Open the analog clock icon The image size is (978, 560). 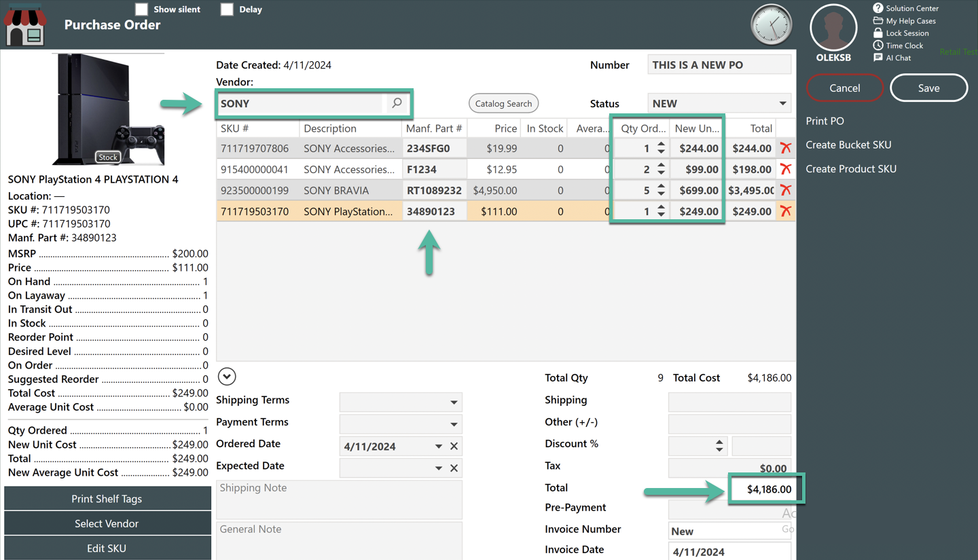point(772,25)
